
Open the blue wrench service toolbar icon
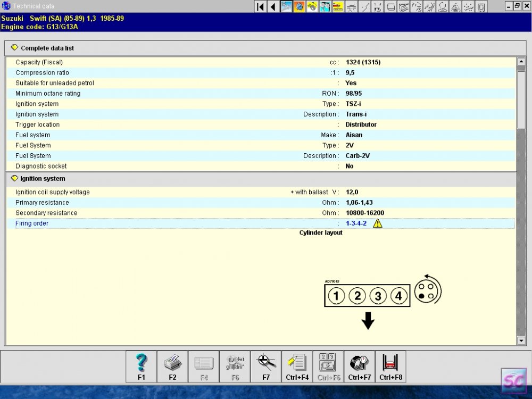[286, 6]
